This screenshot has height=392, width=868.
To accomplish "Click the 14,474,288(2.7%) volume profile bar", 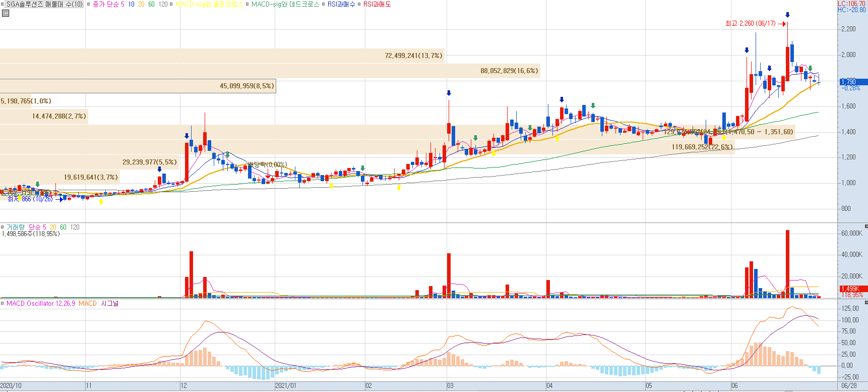I will pyautogui.click(x=44, y=116).
